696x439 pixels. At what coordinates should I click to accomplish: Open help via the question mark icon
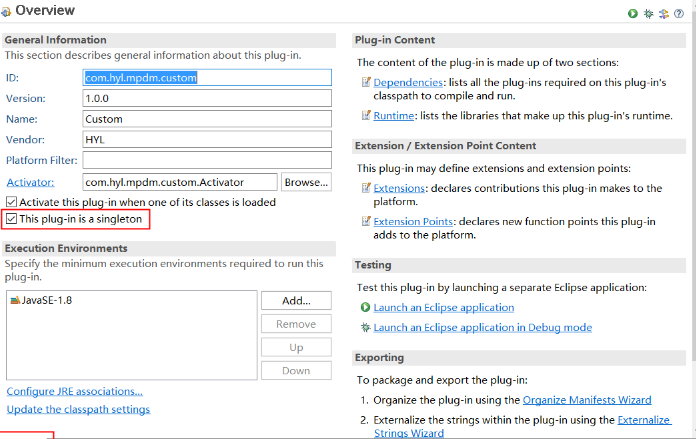point(679,13)
